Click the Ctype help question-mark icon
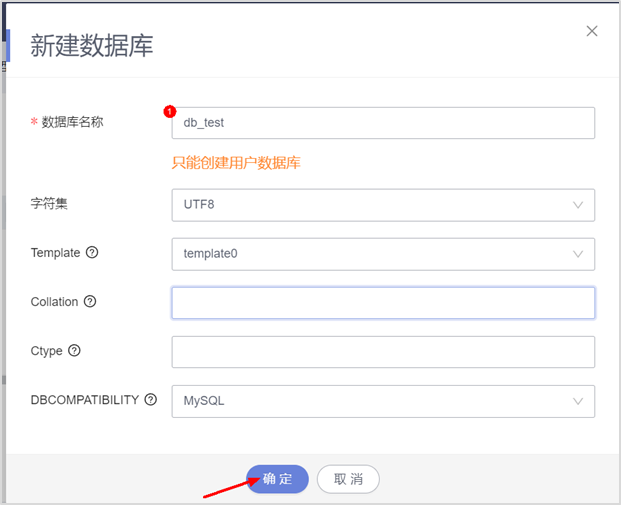The image size is (621, 505). (x=75, y=351)
